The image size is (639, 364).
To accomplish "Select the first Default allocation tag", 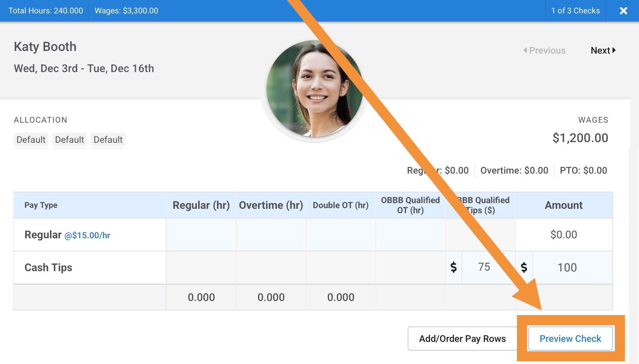I will [31, 139].
